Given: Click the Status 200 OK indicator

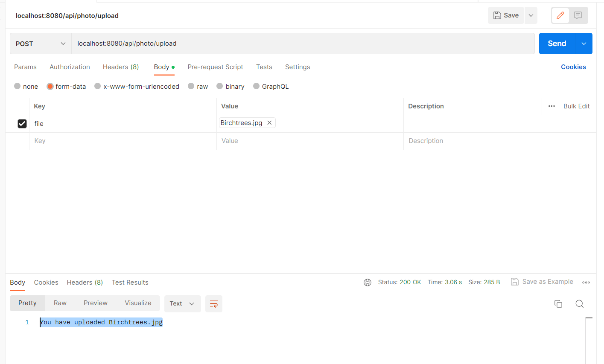Looking at the screenshot, I should click(400, 282).
